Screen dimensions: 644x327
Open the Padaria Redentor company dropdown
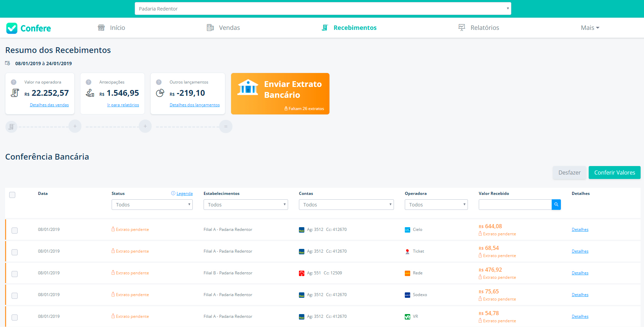click(x=323, y=9)
